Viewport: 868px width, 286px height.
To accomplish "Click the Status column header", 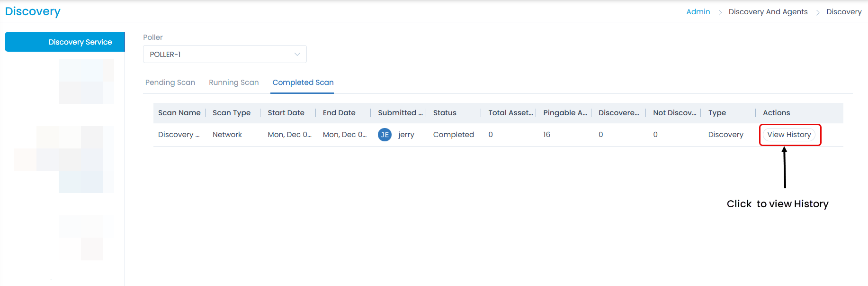I will (x=445, y=113).
